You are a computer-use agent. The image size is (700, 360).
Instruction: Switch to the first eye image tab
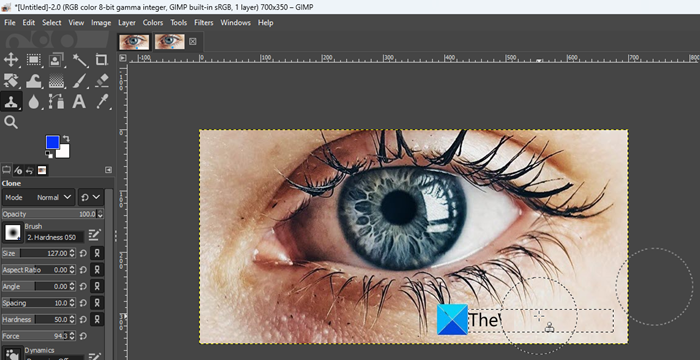[x=134, y=42]
